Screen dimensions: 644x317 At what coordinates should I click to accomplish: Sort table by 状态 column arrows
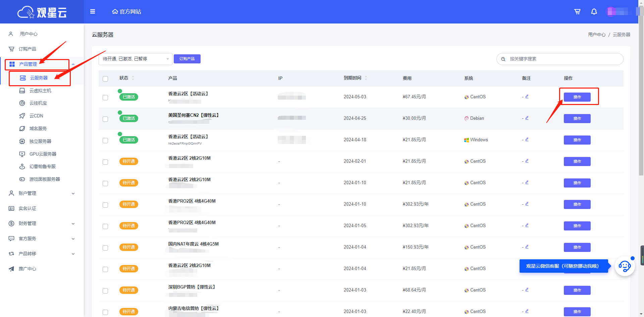click(133, 78)
